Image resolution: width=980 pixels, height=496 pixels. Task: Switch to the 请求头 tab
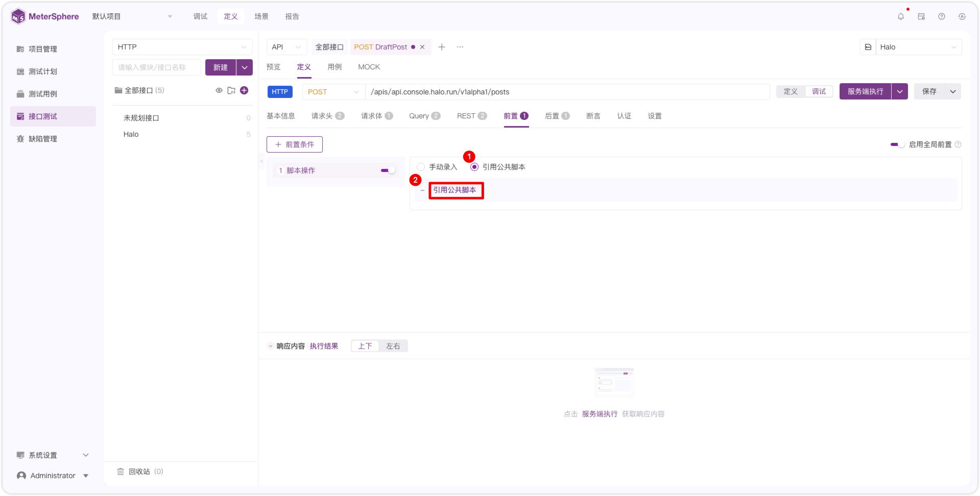pyautogui.click(x=328, y=116)
